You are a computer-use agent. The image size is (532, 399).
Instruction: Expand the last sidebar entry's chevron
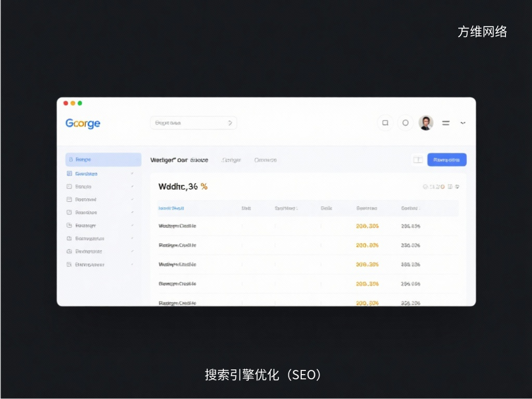[132, 264]
